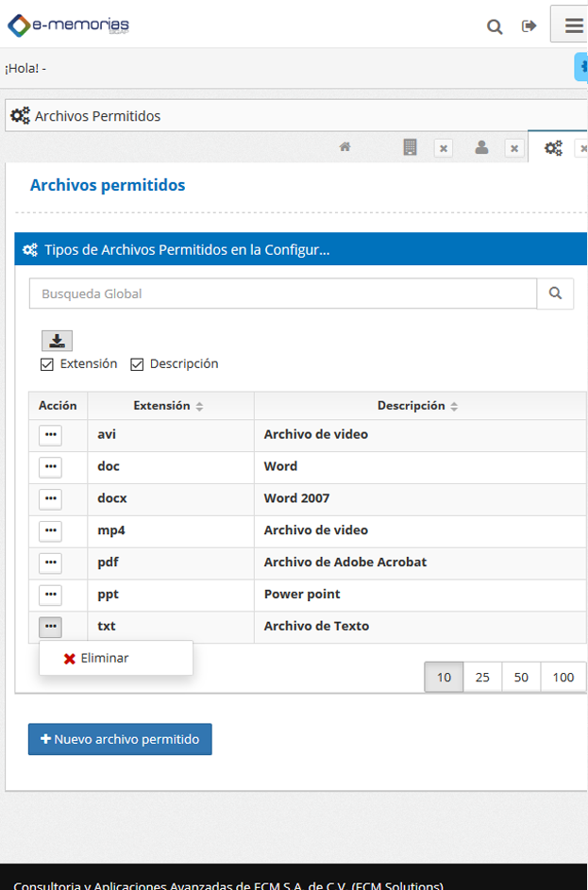Open action menu for avi row
The image size is (588, 890).
pos(51,435)
